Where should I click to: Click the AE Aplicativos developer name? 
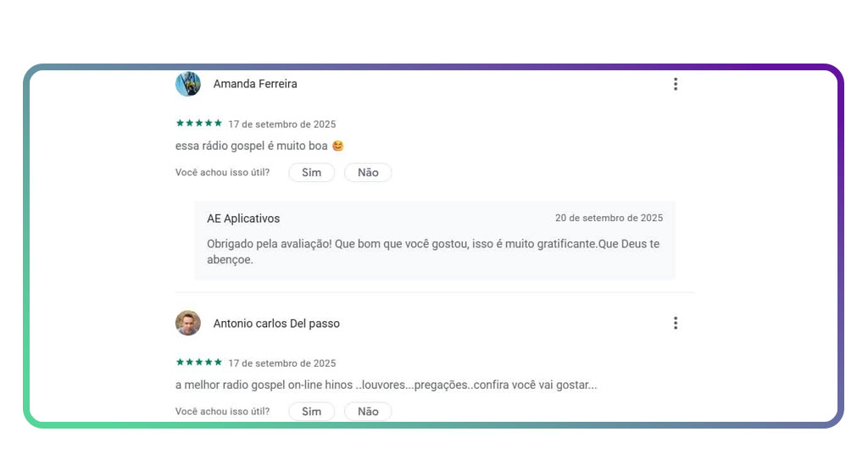243,219
